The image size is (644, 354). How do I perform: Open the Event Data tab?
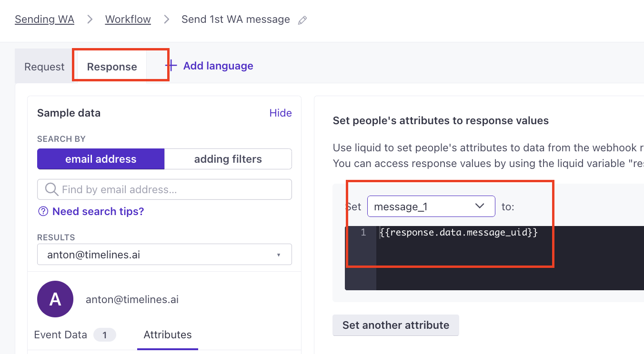pyautogui.click(x=61, y=334)
